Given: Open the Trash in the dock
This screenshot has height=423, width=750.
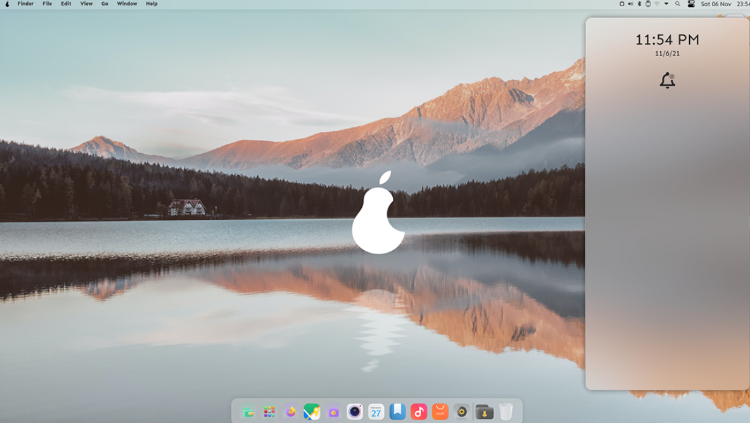Looking at the screenshot, I should (x=506, y=412).
